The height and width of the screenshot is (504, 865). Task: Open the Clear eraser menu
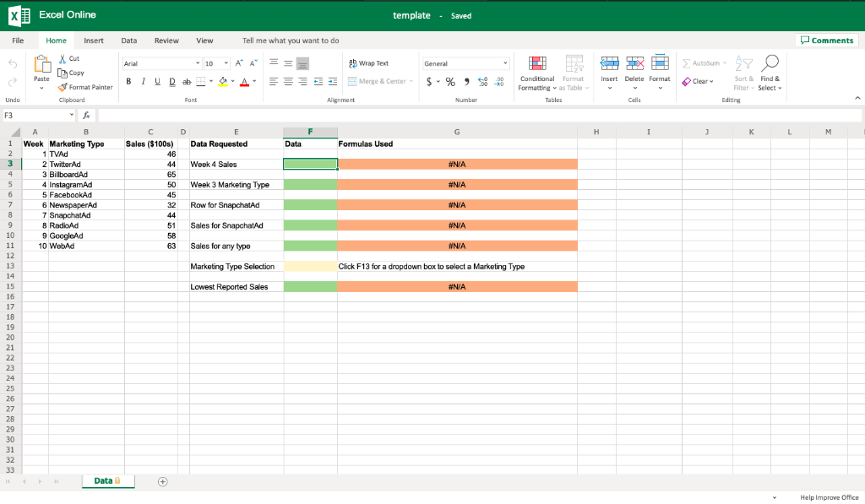click(698, 82)
